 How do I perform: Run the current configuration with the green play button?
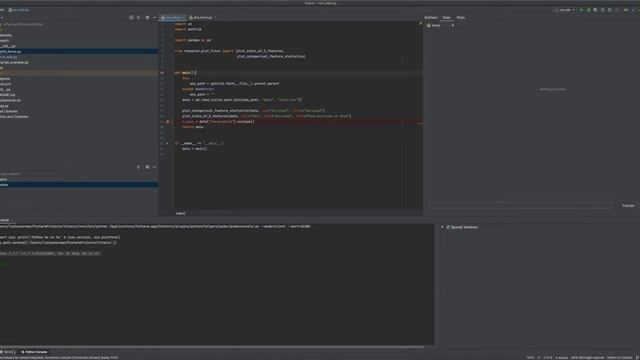tap(581, 10)
